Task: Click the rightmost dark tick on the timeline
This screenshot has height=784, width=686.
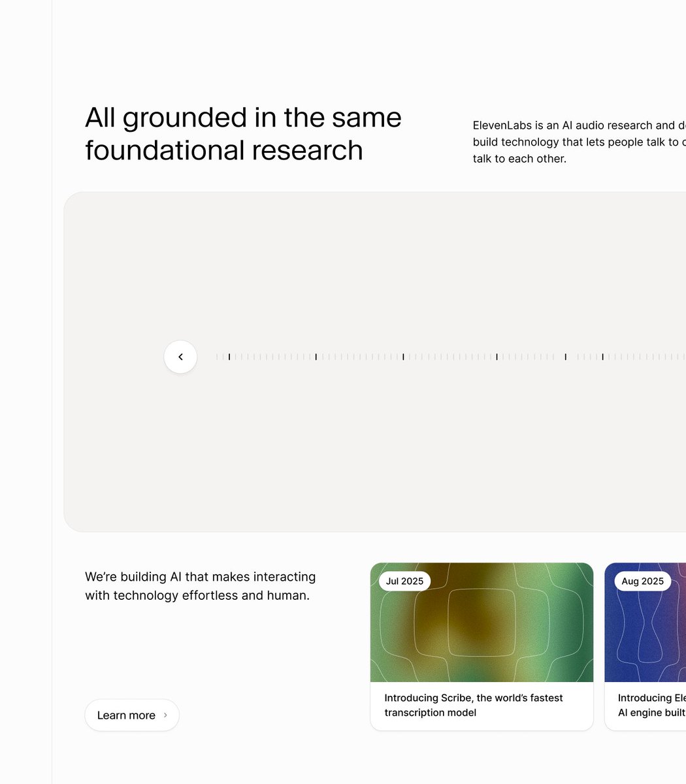Action: click(602, 357)
